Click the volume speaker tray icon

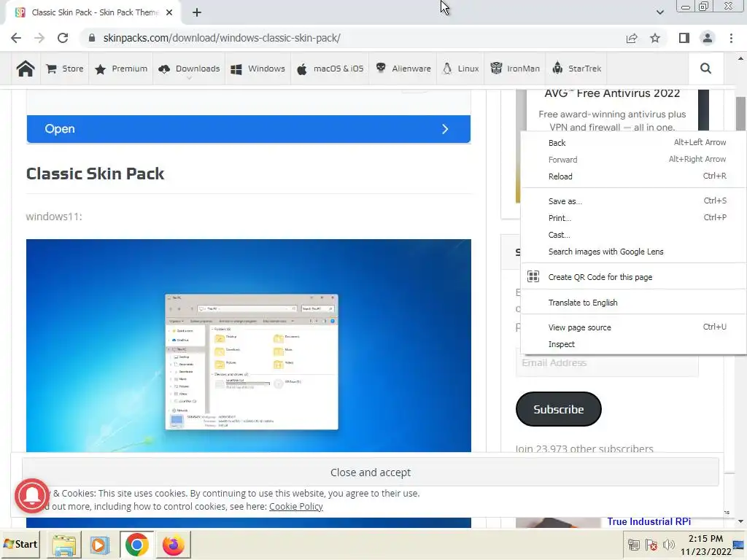click(x=669, y=545)
